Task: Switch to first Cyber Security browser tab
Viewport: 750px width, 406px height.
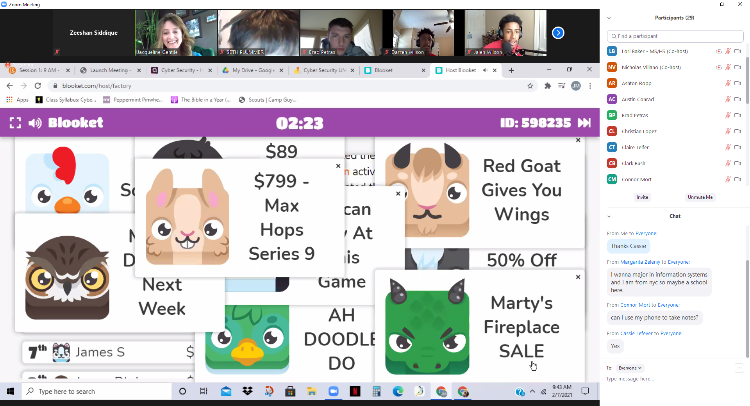Action: point(181,70)
